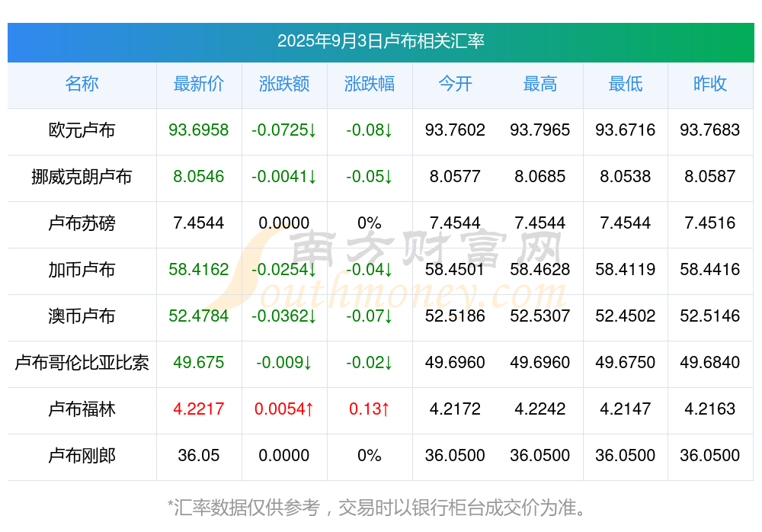This screenshot has height=532, width=762.
Task: Select the '最新价' column header
Action: (199, 84)
